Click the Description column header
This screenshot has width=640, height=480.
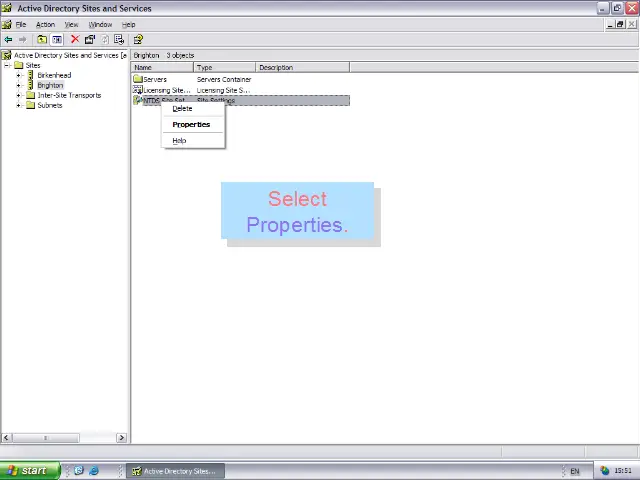pyautogui.click(x=302, y=67)
